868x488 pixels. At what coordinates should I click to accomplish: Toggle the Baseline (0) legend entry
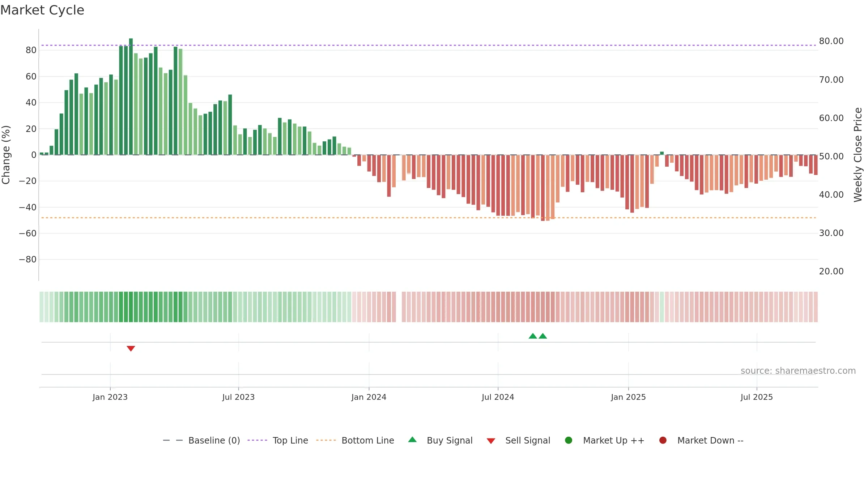tap(201, 440)
